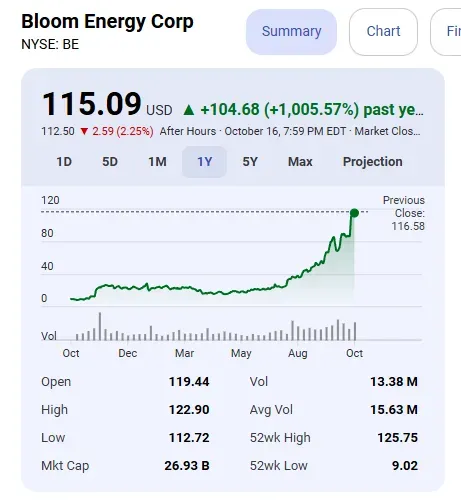Open the Chart tab
The image size is (461, 503).
[383, 32]
